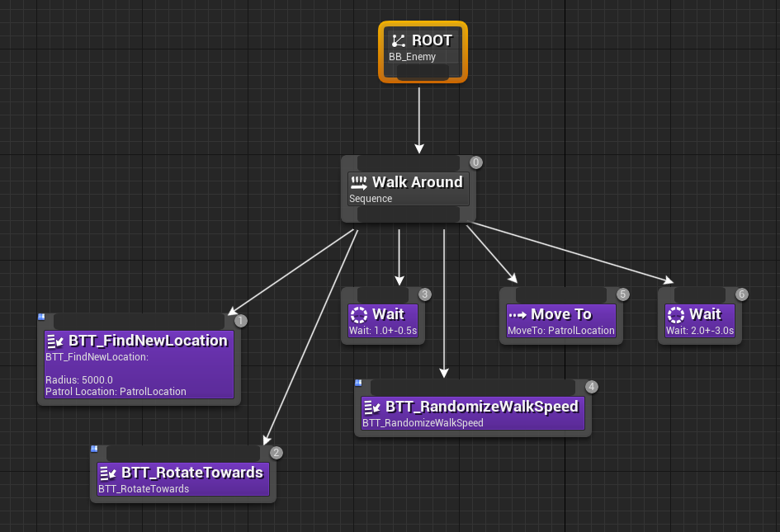Click the task icon on BTT_RotateTowards
Screen dimensions: 780x532
tap(107, 472)
